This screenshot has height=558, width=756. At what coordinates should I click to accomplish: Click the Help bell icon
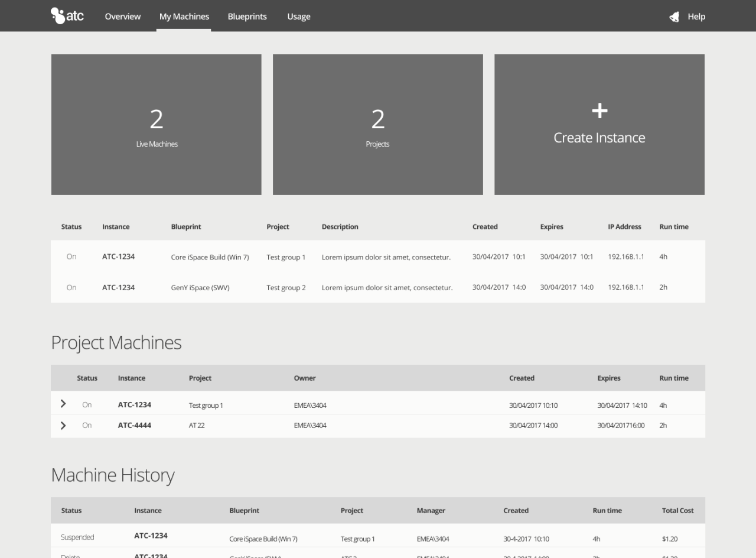(x=674, y=17)
